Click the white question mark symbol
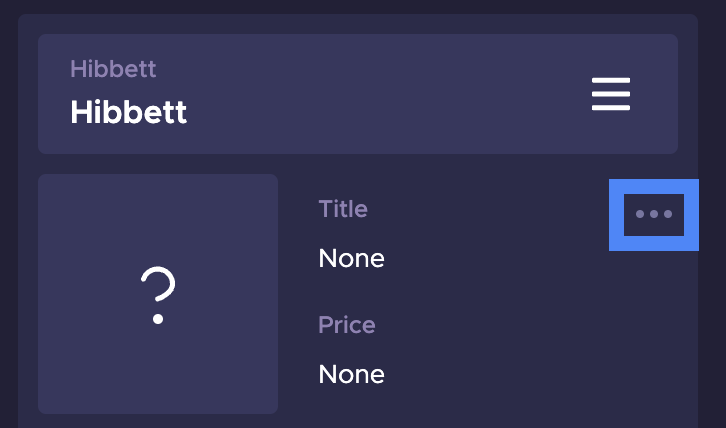The image size is (726, 428). 158,295
